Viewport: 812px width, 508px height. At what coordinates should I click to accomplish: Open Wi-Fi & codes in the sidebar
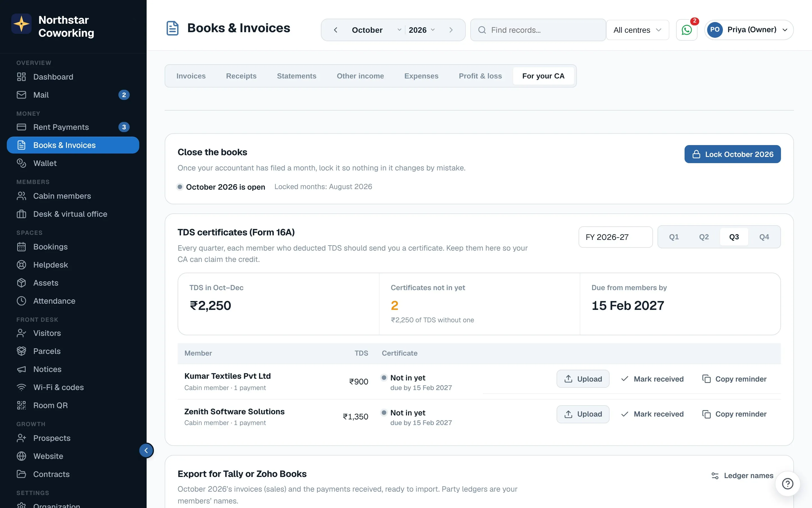(73, 387)
